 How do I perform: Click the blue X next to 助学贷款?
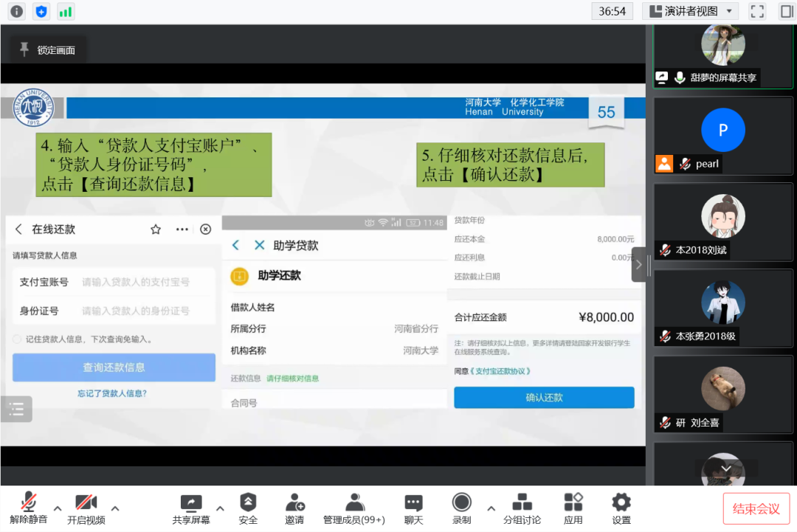pos(259,245)
